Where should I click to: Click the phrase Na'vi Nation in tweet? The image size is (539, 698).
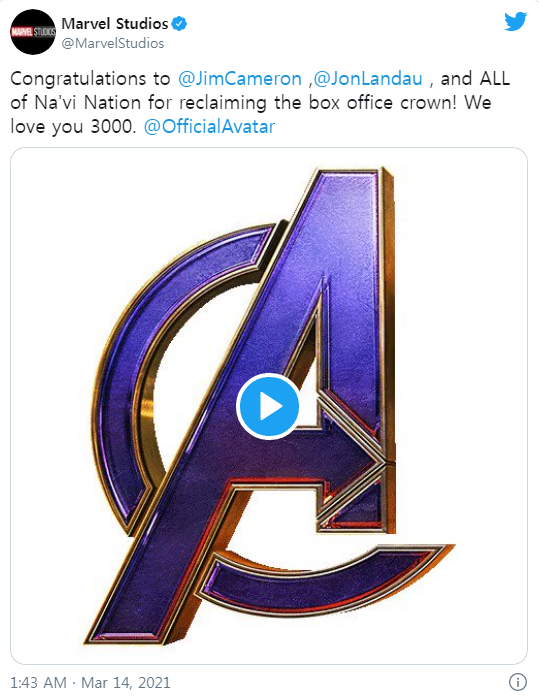click(x=88, y=103)
